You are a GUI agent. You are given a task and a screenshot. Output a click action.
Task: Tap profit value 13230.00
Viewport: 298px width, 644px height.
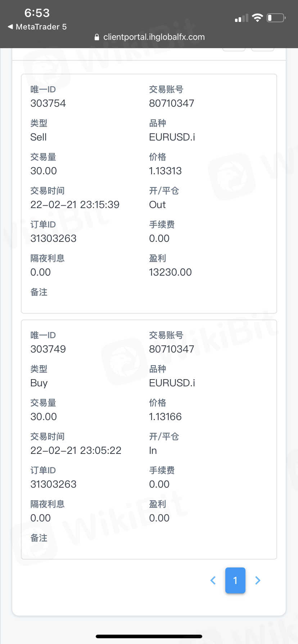point(170,272)
